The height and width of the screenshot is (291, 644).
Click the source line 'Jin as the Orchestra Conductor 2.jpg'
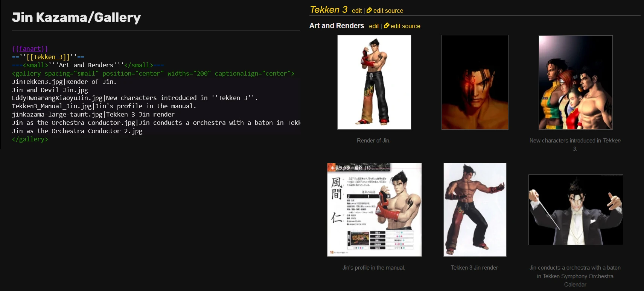[77, 131]
